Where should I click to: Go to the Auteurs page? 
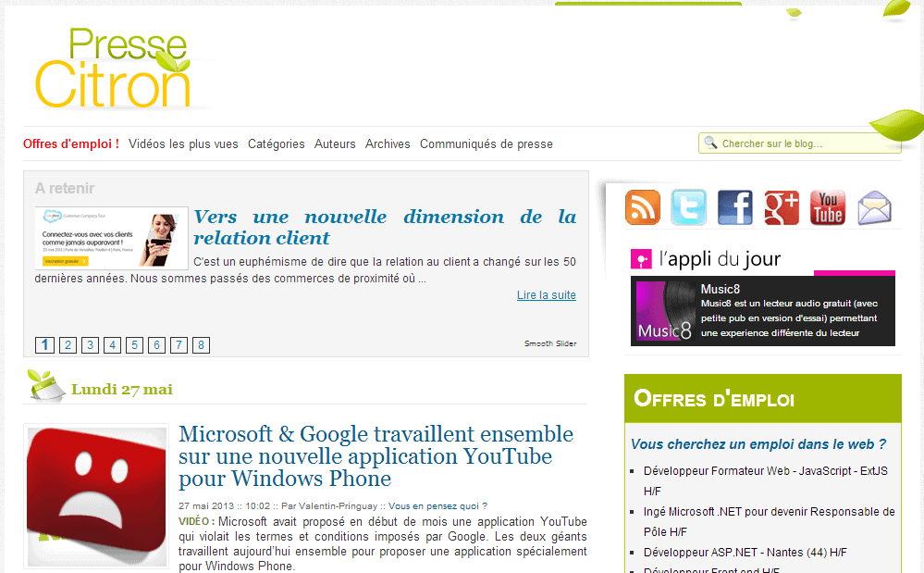click(335, 143)
